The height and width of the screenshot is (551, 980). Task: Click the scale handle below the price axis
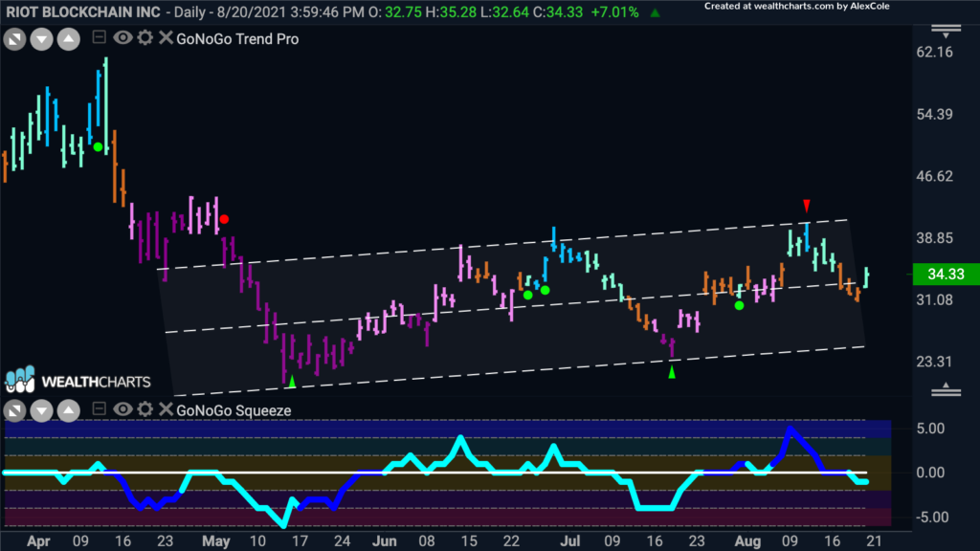click(x=947, y=389)
